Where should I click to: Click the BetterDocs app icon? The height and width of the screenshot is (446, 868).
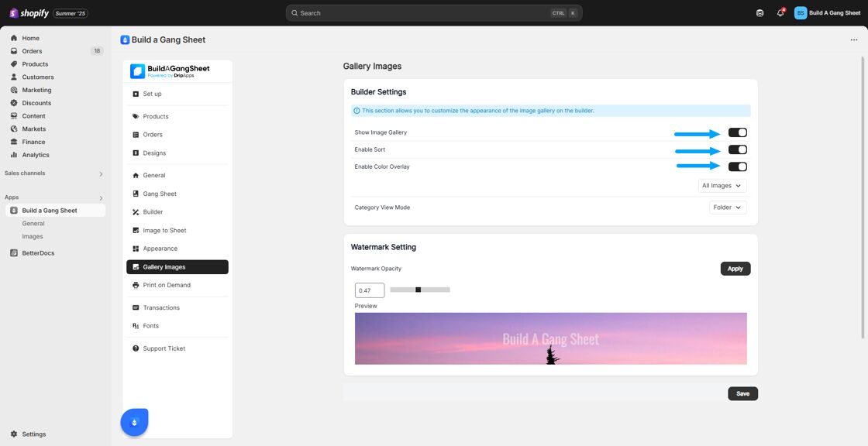[x=14, y=253]
